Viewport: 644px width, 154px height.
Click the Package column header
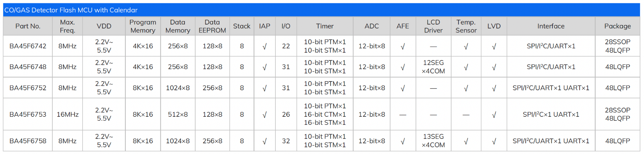click(x=618, y=26)
